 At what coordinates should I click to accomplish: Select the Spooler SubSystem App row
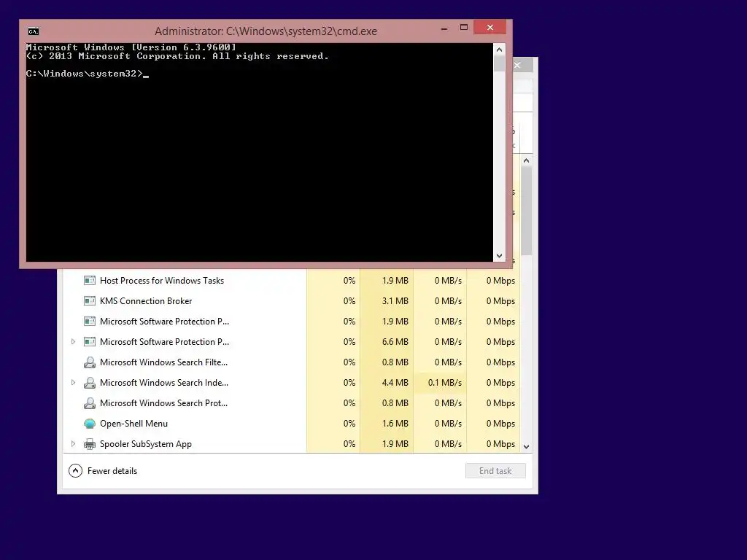coord(291,444)
